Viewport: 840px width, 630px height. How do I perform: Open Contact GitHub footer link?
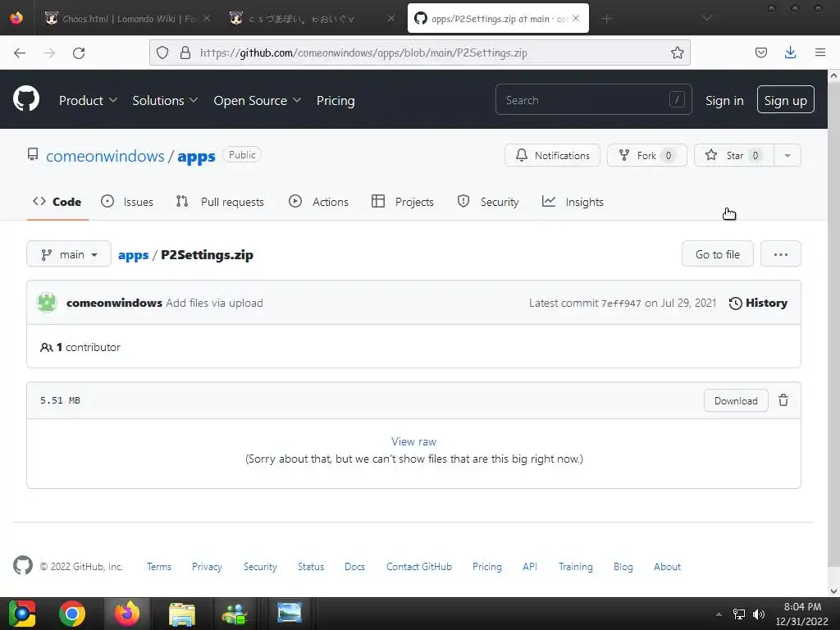(x=419, y=566)
